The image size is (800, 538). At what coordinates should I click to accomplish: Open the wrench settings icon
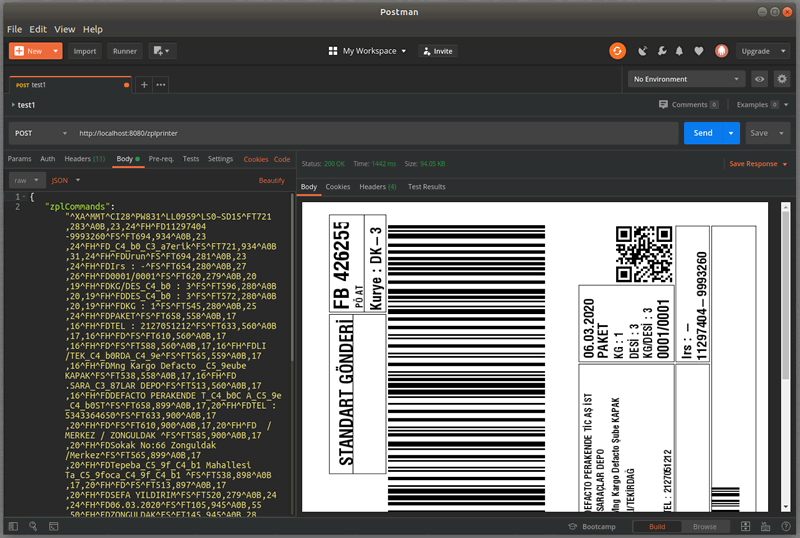click(662, 51)
